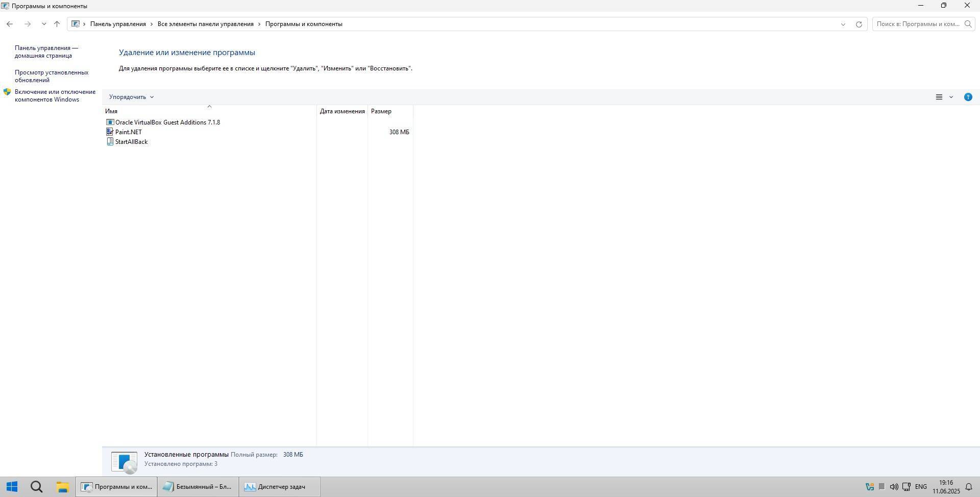Close the Программы и компоненты window

coord(967,6)
